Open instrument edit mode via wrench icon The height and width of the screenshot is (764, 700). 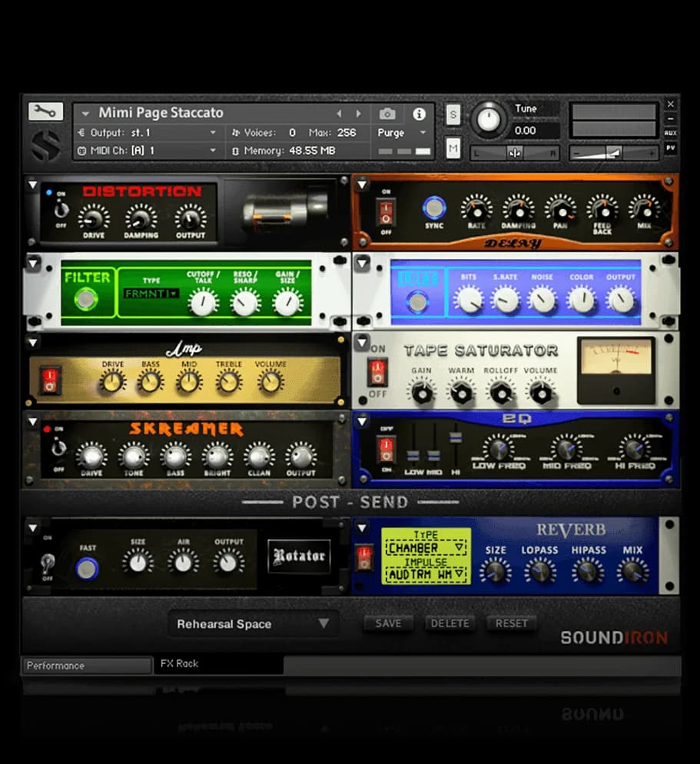tap(45, 112)
